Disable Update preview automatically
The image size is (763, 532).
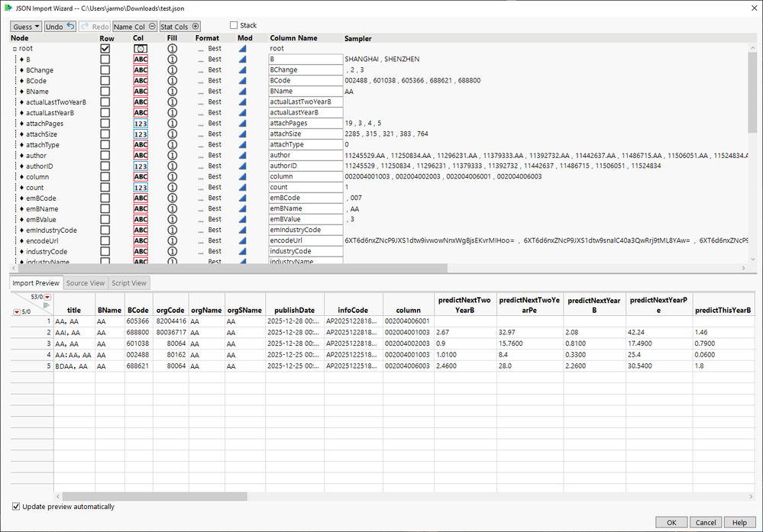point(16,507)
